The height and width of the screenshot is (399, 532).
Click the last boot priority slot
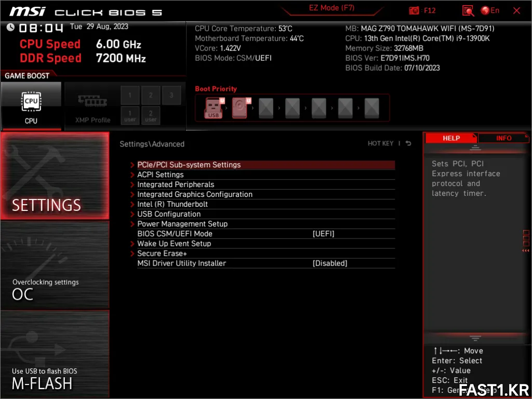point(372,108)
